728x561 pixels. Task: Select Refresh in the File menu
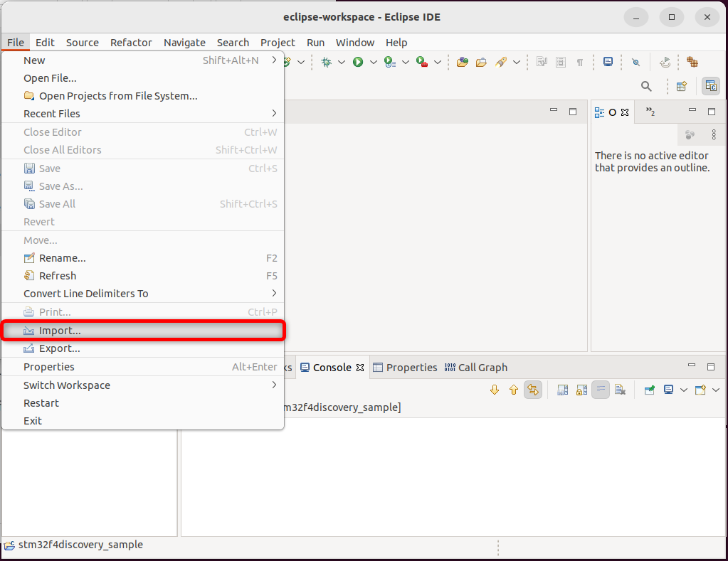click(x=142, y=276)
